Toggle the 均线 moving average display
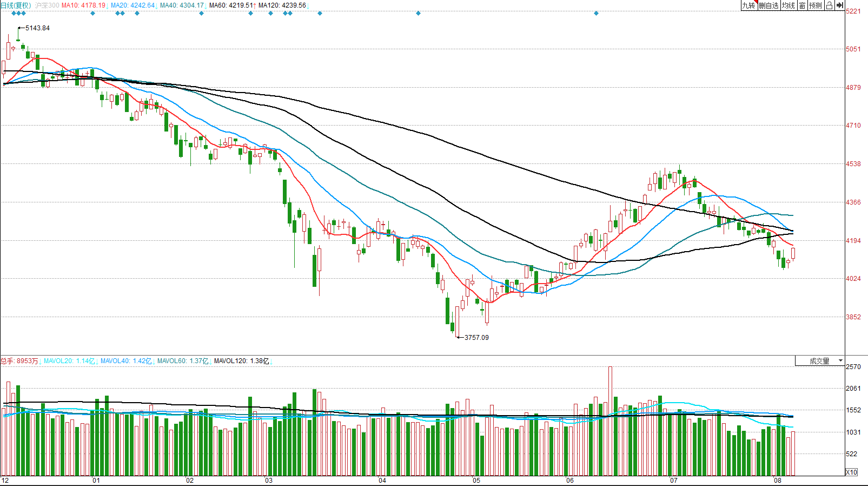The width and height of the screenshot is (868, 486). pos(789,5)
